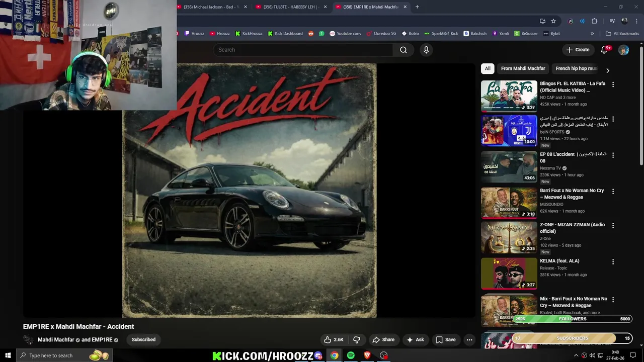Select the French hip hop music chip
The height and width of the screenshot is (362, 644).
(576, 68)
